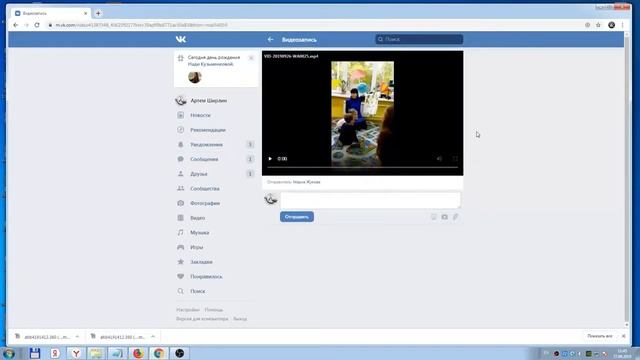The width and height of the screenshot is (640, 360).
Task: Click the page vertical scrollbar
Action: (x=627, y=180)
